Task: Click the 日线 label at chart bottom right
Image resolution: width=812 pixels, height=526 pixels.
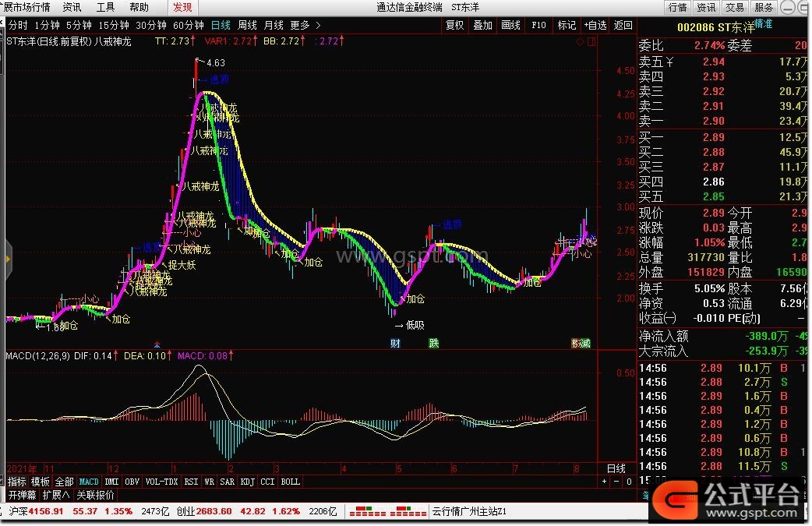Action: point(616,468)
